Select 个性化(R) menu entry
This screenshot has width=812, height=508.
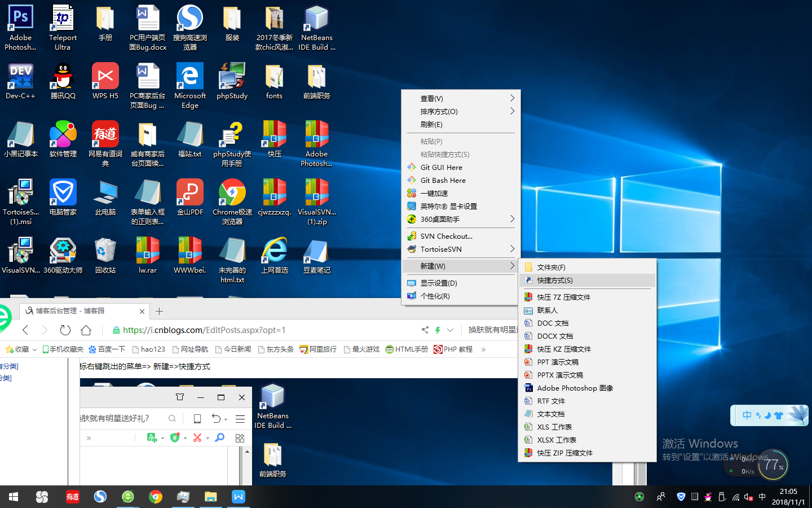pos(461,296)
